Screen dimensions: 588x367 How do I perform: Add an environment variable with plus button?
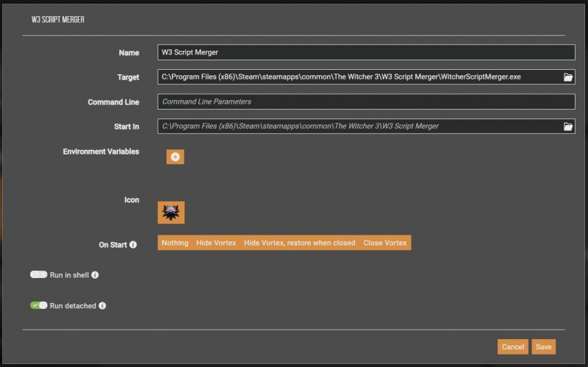(175, 157)
